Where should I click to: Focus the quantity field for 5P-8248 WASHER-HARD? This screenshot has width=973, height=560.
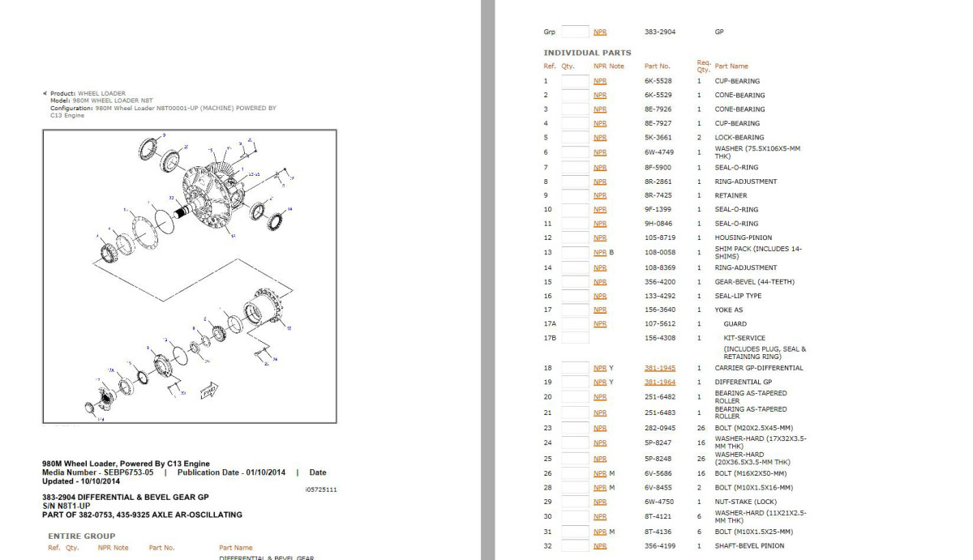point(575,459)
